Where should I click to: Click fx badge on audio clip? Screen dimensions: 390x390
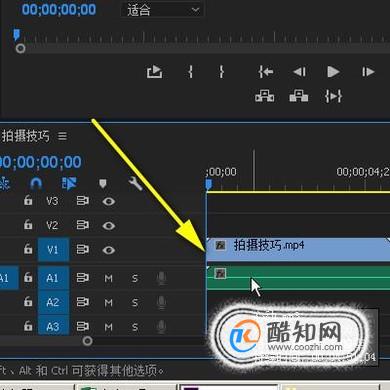pos(220,274)
